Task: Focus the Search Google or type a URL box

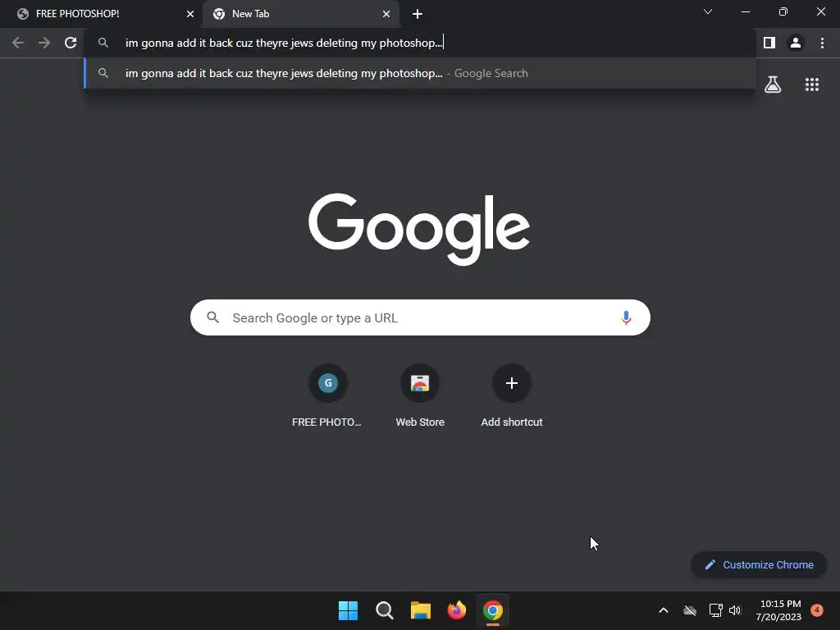Action: pos(420,317)
